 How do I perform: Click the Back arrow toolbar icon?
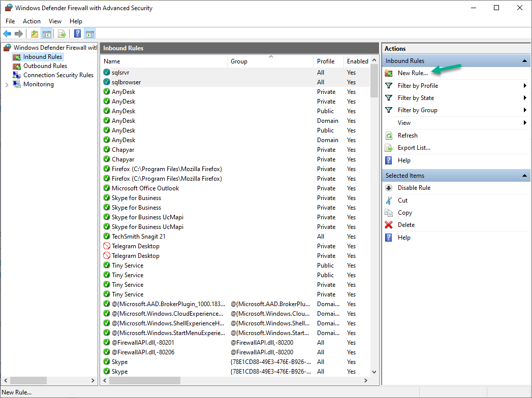(x=7, y=34)
